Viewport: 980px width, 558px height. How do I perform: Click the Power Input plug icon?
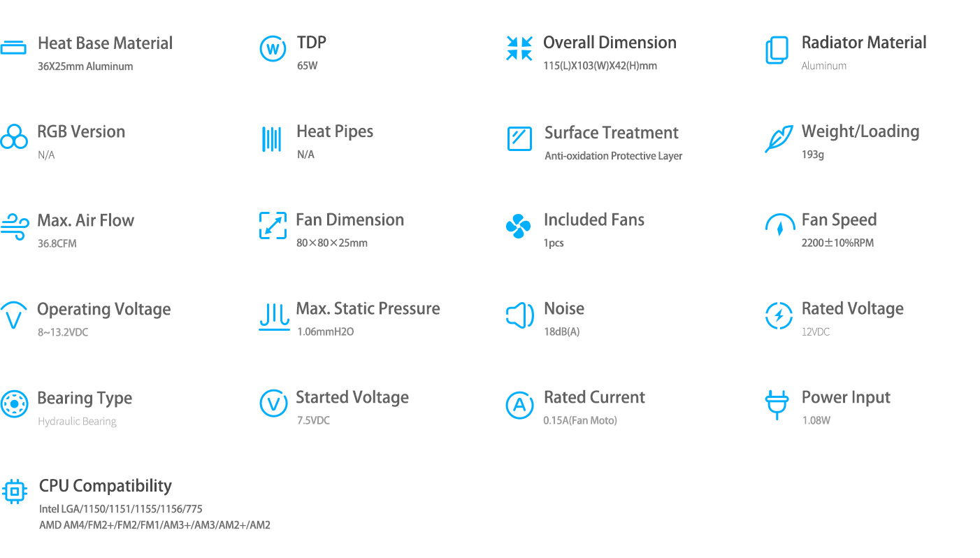pyautogui.click(x=777, y=405)
